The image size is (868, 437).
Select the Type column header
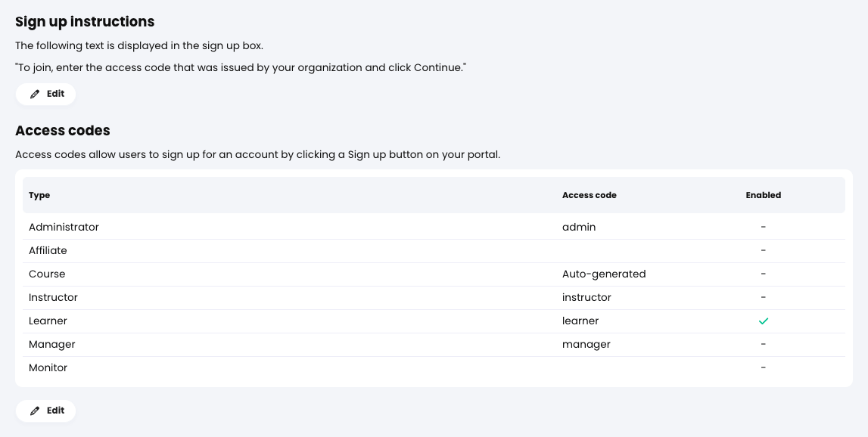[39, 195]
